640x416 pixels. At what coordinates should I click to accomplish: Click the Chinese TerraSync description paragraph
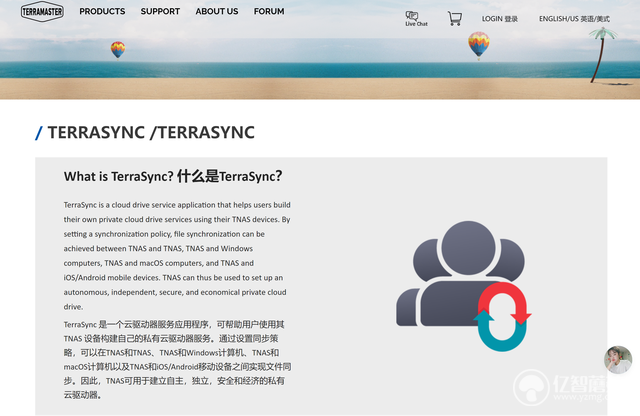point(177,360)
